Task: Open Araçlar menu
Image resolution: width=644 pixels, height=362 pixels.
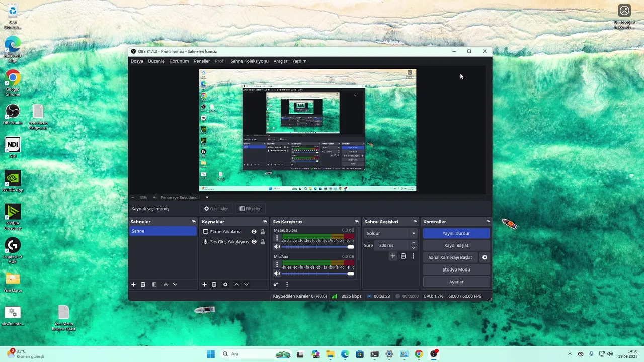Action: [280, 61]
